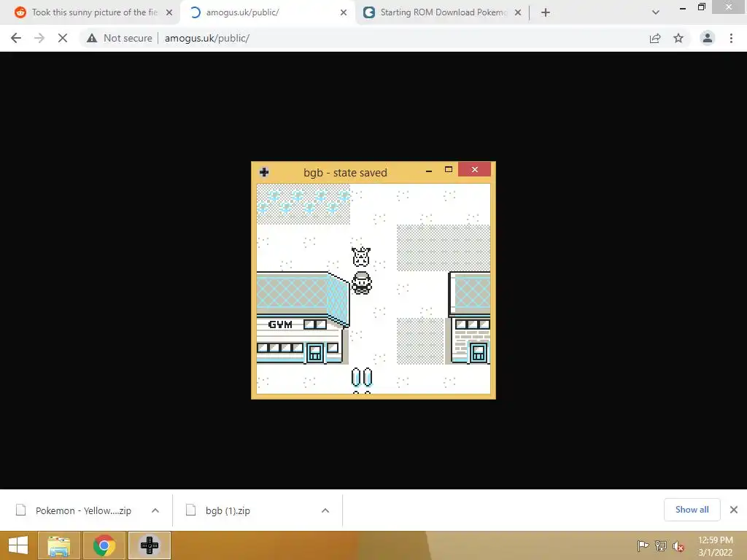747x560 pixels.
Task: Close the Starting ROM Download tab
Action: pyautogui.click(x=518, y=12)
